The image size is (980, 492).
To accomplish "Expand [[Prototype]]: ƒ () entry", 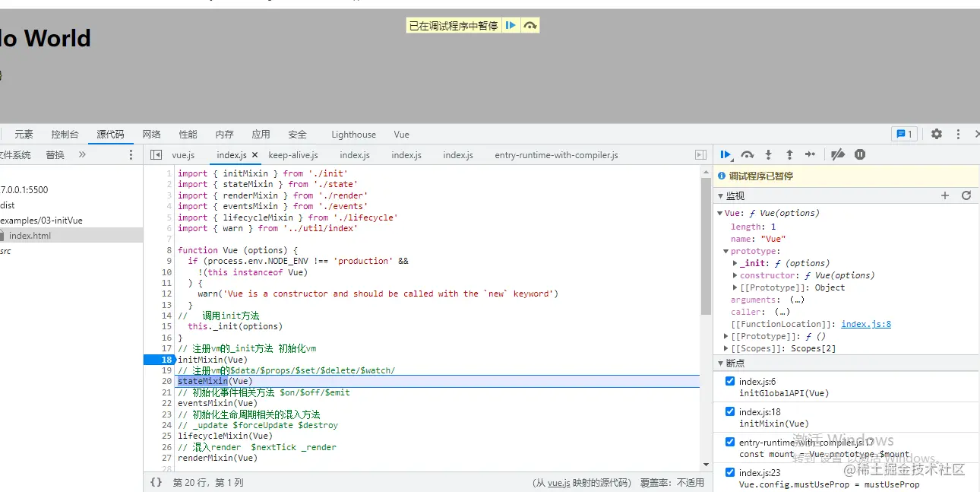I will click(x=727, y=336).
